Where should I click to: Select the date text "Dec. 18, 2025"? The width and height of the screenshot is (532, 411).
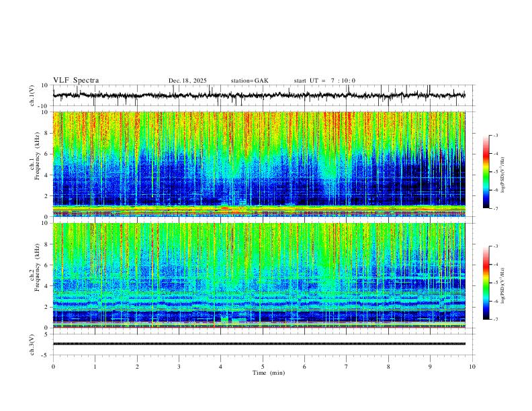[x=187, y=81]
